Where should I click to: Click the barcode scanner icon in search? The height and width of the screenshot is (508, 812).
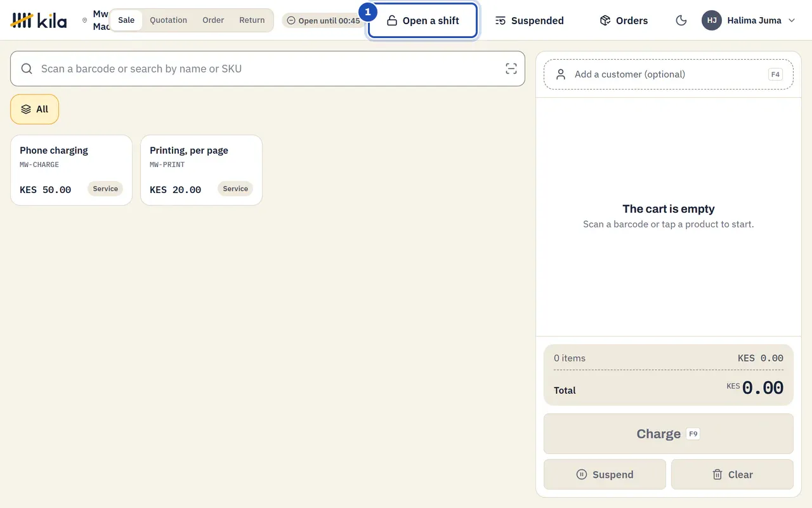(511, 69)
